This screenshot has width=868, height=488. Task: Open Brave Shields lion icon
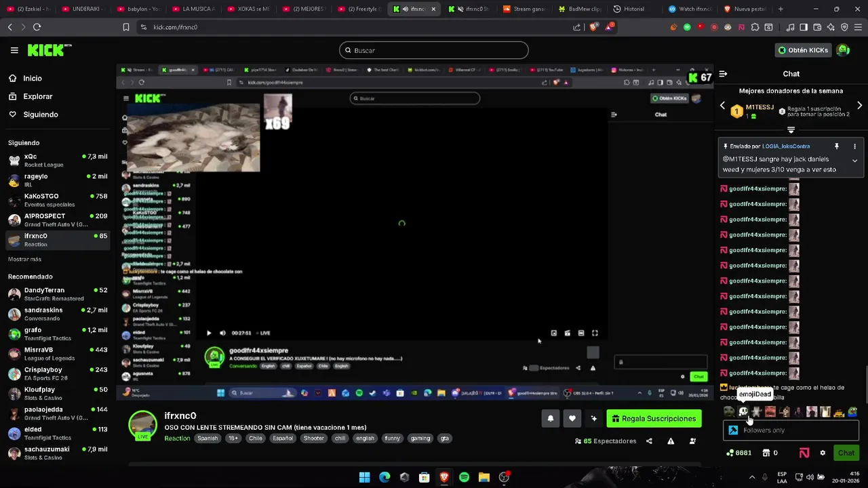pos(594,27)
